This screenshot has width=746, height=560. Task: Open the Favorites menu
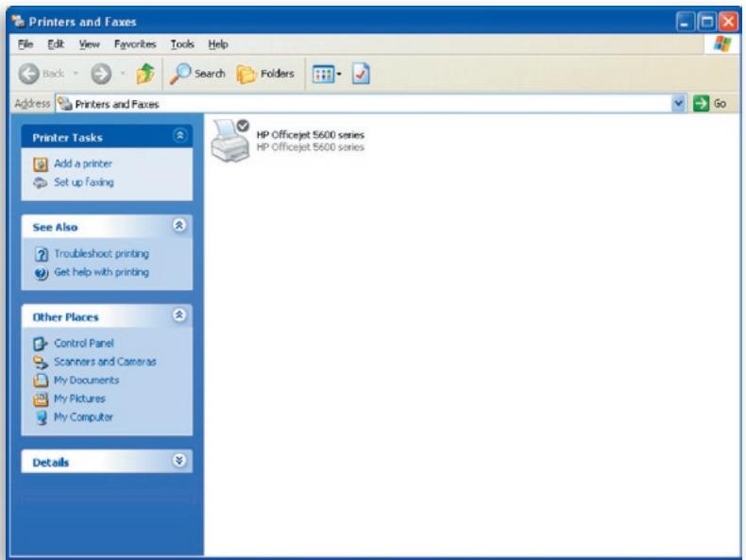coord(135,44)
